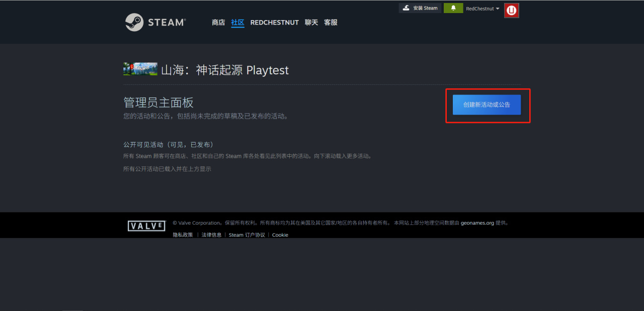The image size is (644, 311).
Task: Open the Cookie footer link
Action: 280,235
